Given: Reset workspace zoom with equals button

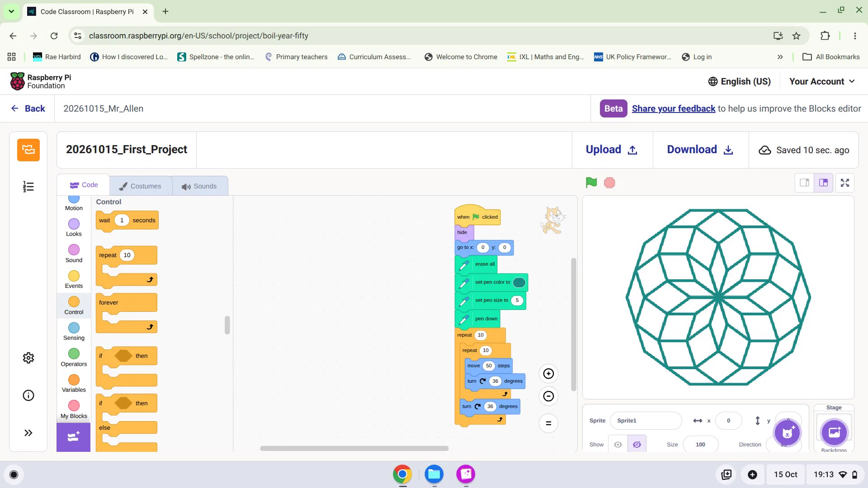Looking at the screenshot, I should (548, 423).
